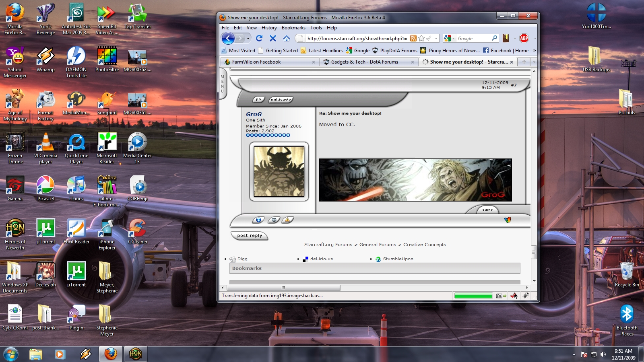Image resolution: width=644 pixels, height=362 pixels.
Task: Close the Gadgets & Tech tab
Action: coord(412,62)
